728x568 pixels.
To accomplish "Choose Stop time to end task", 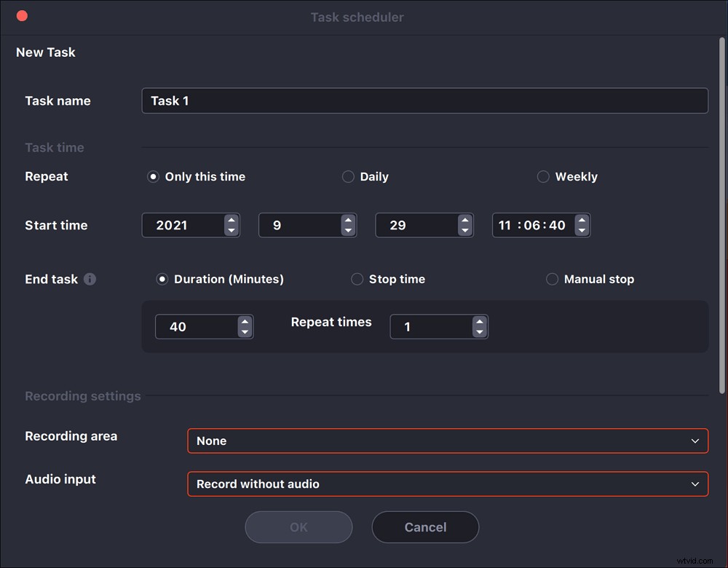I will pos(357,279).
